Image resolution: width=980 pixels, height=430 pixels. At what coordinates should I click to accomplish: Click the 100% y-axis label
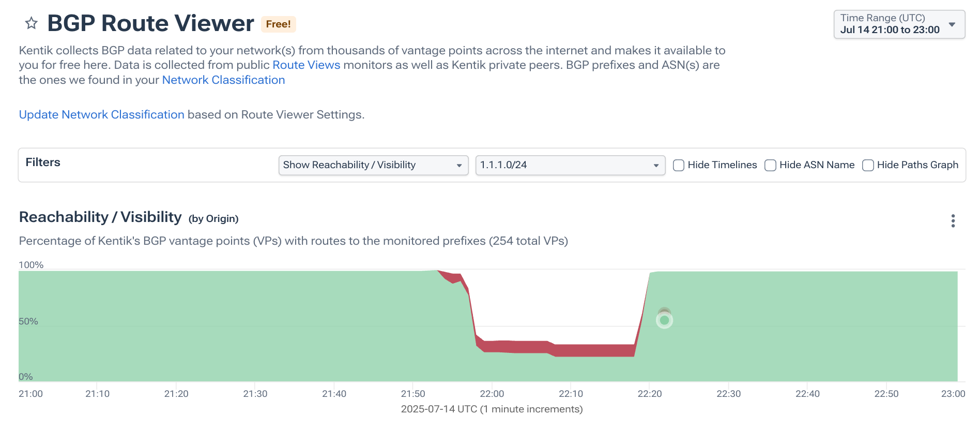(31, 265)
